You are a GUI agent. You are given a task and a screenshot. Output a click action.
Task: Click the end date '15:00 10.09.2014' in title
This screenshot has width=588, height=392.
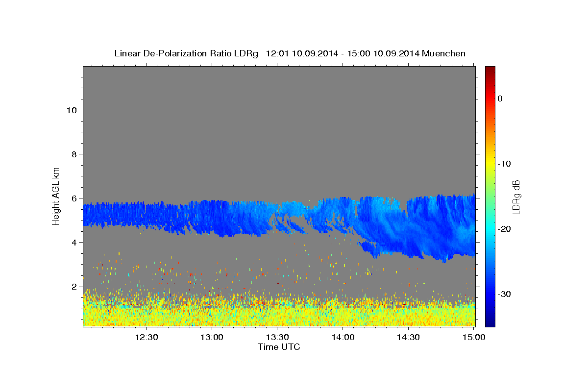(383, 53)
